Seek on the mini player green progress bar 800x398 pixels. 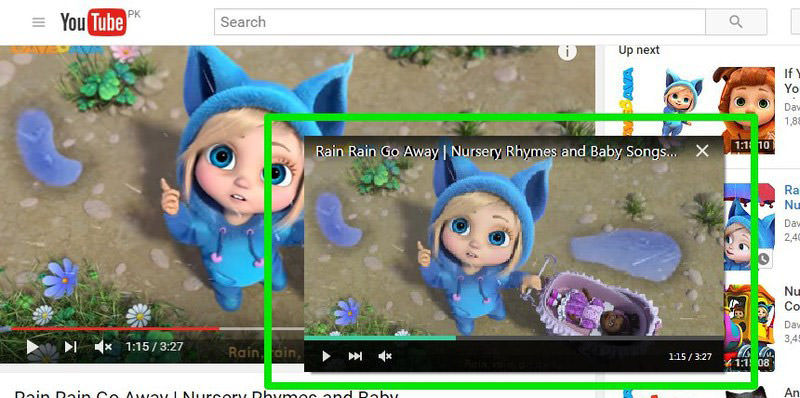[x=514, y=337]
